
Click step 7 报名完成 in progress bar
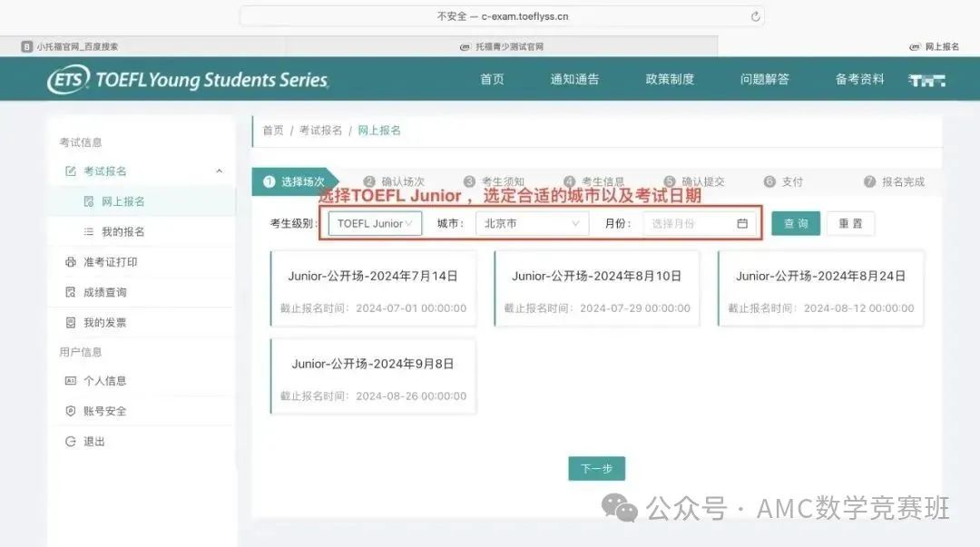[x=894, y=182]
